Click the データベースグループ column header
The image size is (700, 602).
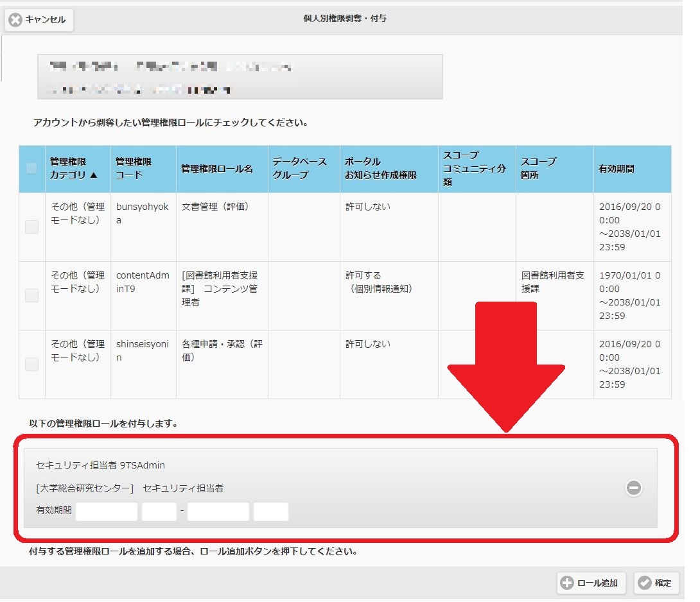(304, 169)
